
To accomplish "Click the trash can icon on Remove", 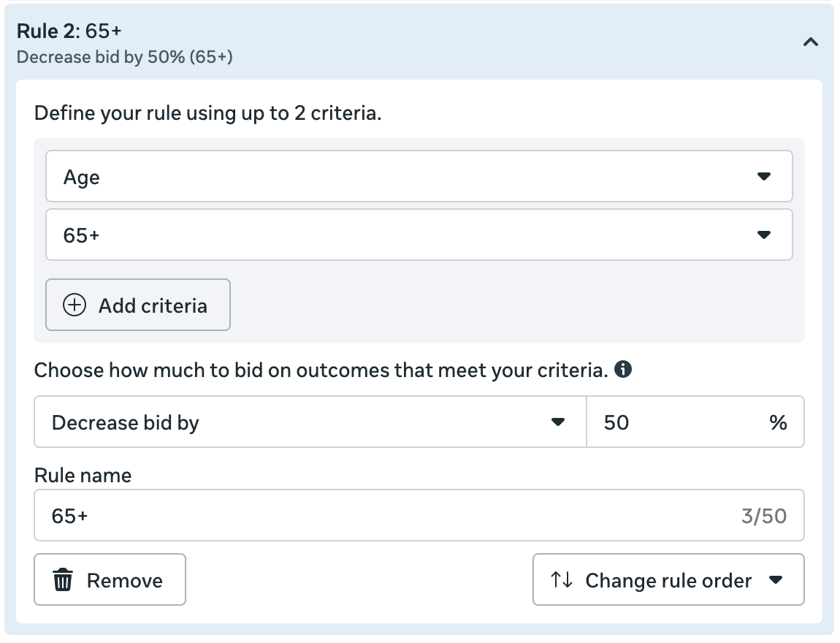I will pyautogui.click(x=64, y=580).
